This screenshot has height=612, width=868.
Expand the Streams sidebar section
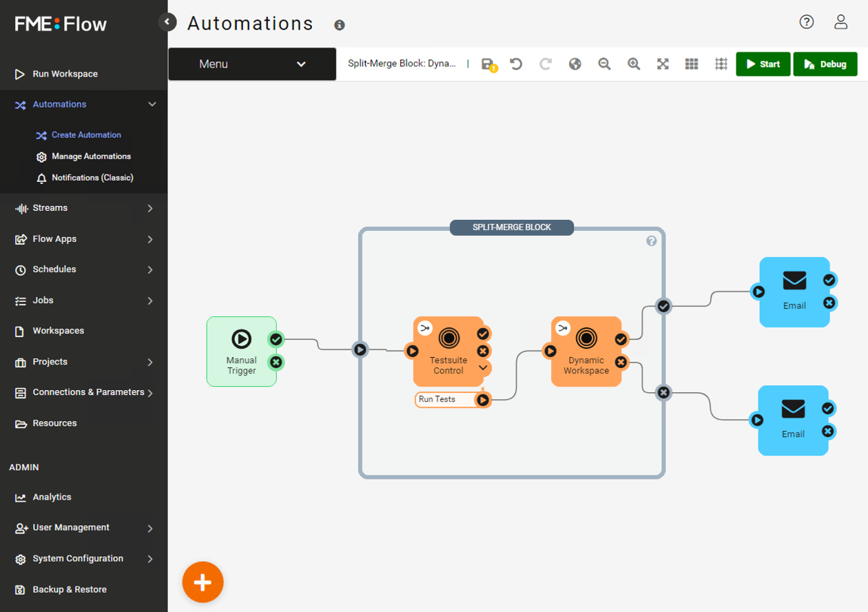point(50,207)
